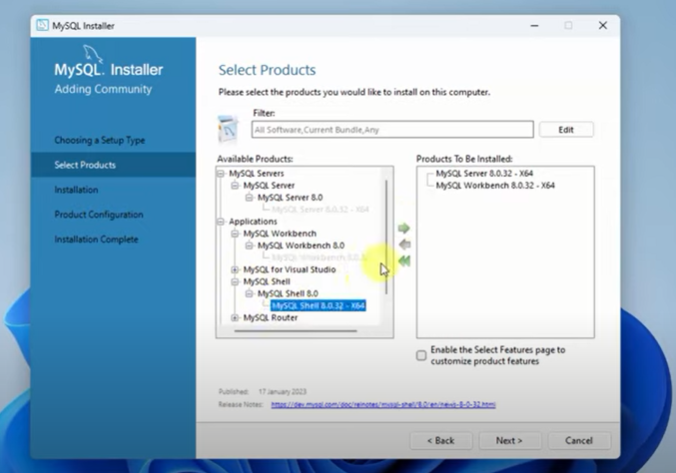This screenshot has width=676, height=473.
Task: Select MySQL Workbench 8.0.32 - X64 in install list
Action: click(495, 185)
